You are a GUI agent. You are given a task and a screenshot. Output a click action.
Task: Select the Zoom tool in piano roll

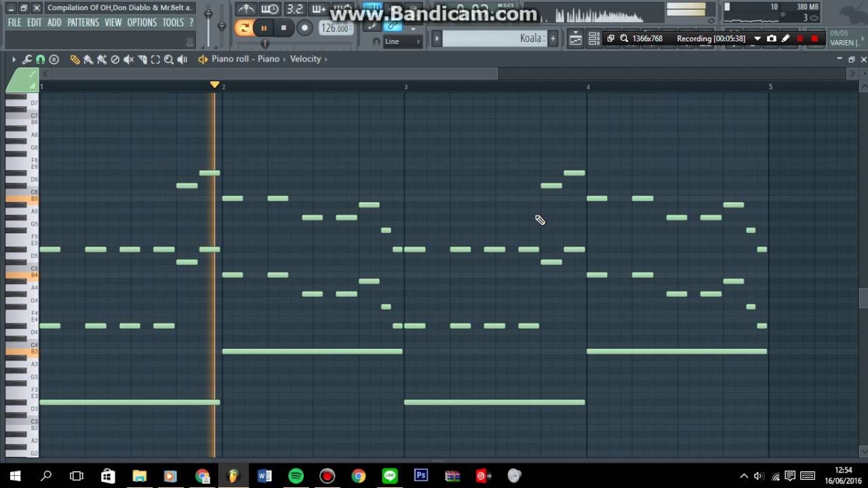(x=169, y=60)
